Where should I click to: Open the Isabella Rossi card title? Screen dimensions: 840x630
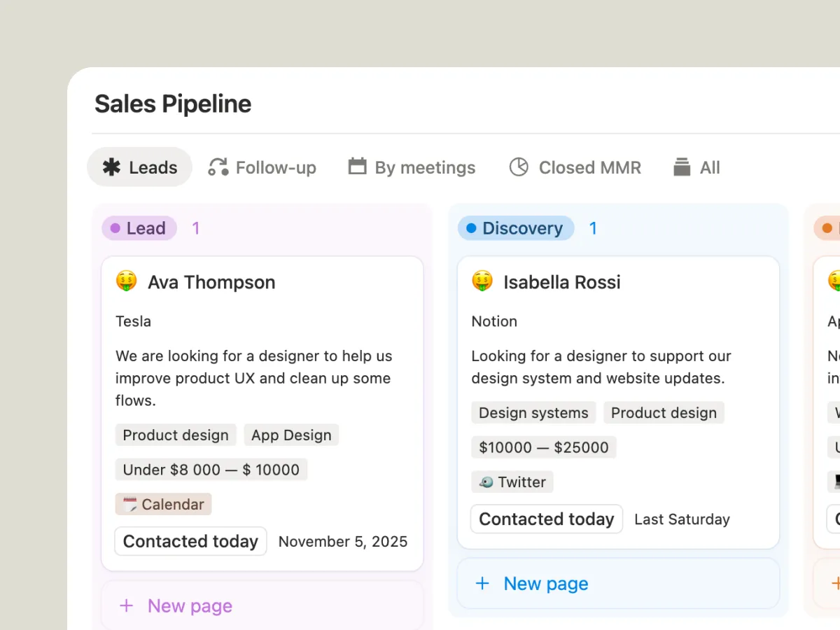click(562, 282)
